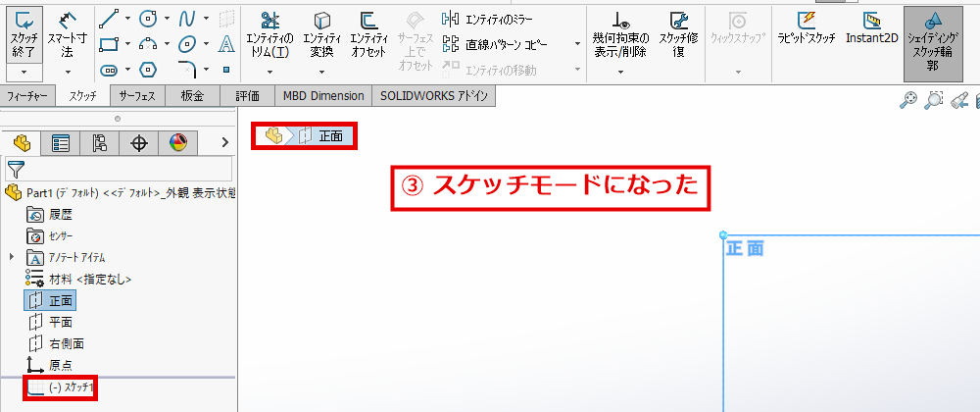Open the 評価 ribbon tab
The height and width of the screenshot is (412, 980).
click(248, 96)
